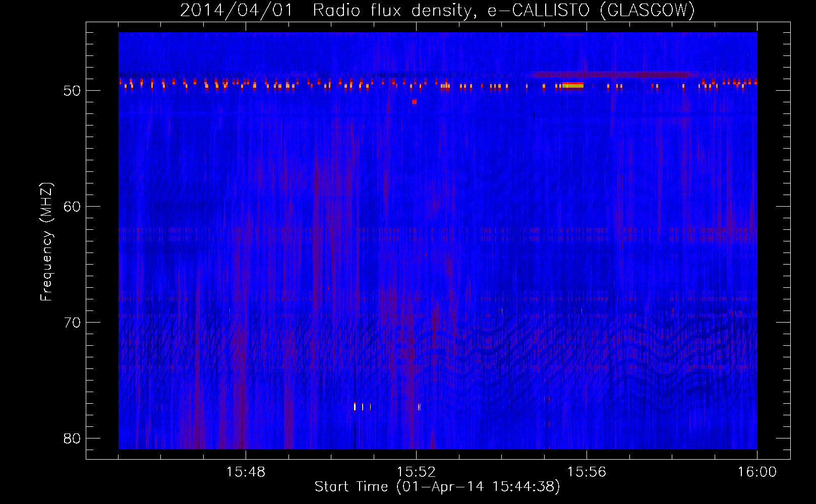Click the 15:52 time tick label

coord(416,472)
